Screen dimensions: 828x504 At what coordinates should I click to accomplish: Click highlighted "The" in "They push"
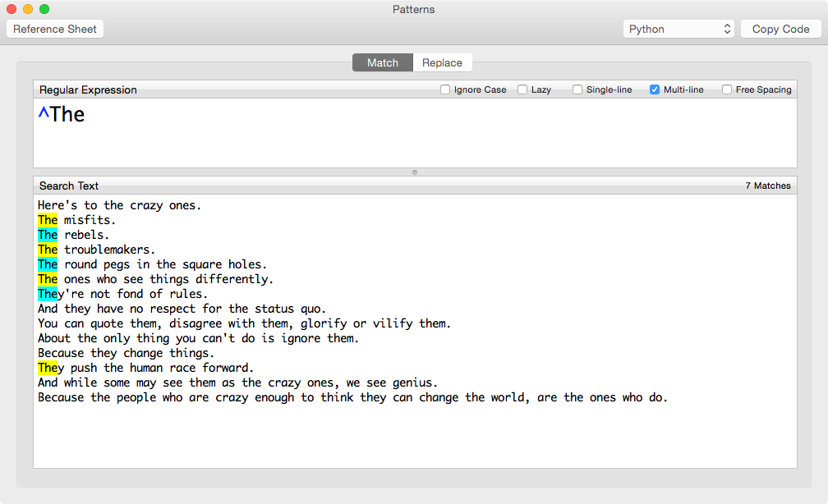[x=48, y=368]
